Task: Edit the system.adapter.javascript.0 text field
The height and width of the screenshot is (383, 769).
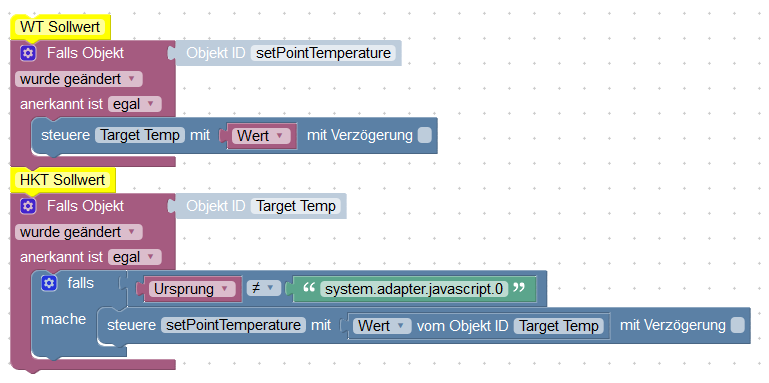Action: point(413,289)
